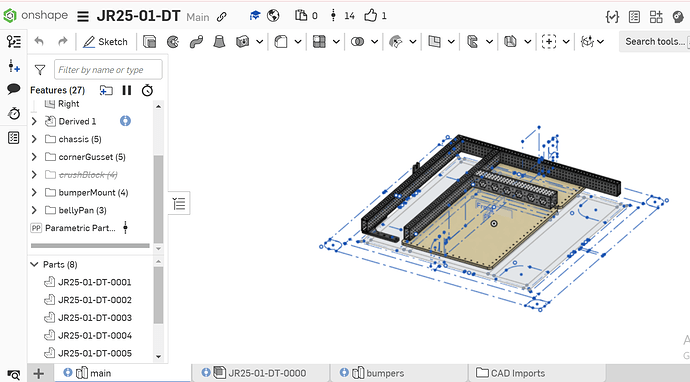Expand the bellyPan (3) folder
This screenshot has width=690, height=382.
34,210
